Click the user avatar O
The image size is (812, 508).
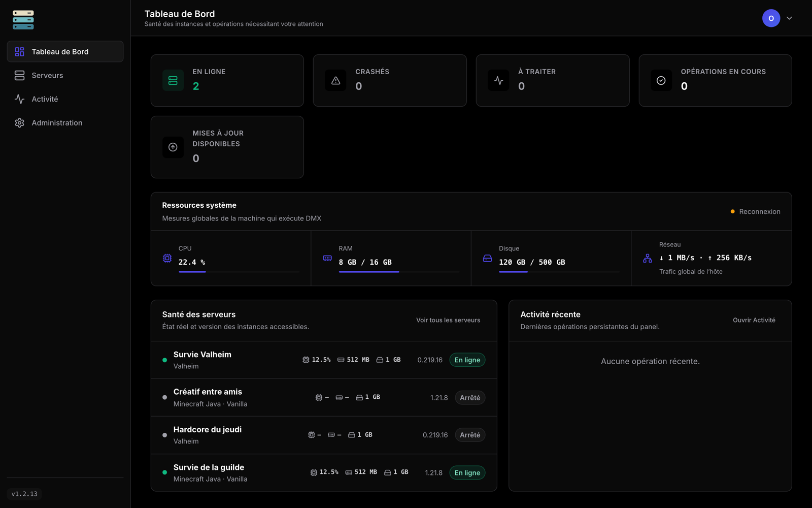[771, 18]
